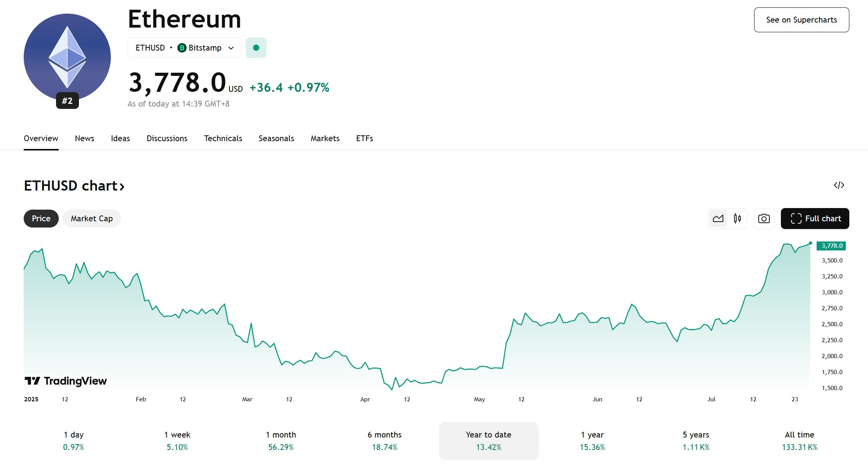The height and width of the screenshot is (469, 868).
Task: Click the May label on time axis
Action: [x=479, y=399]
